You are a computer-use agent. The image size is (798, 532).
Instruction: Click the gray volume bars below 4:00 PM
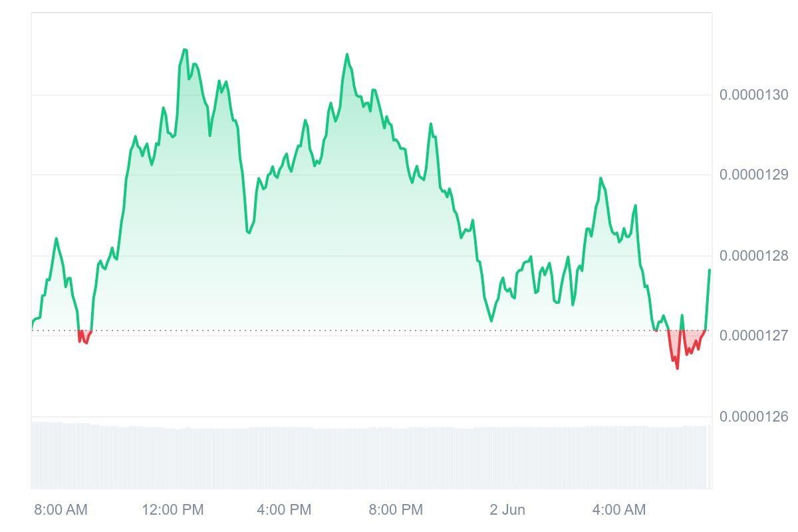(x=284, y=459)
